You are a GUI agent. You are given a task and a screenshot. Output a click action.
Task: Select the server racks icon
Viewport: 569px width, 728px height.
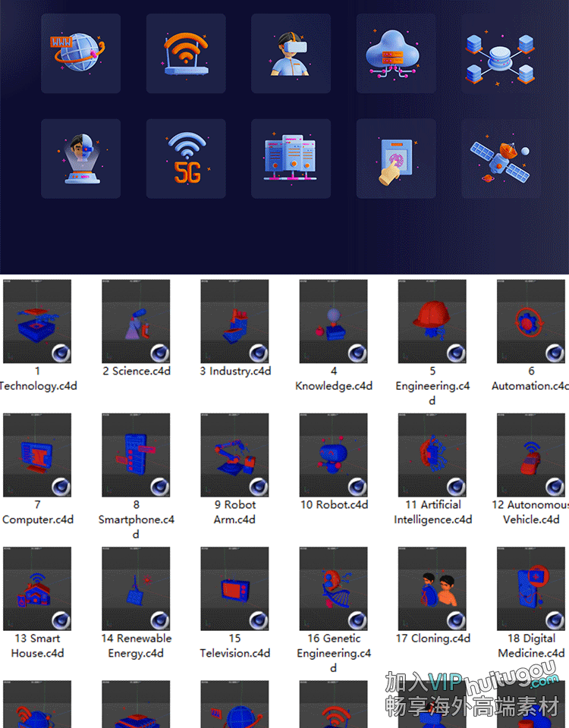pos(291,158)
